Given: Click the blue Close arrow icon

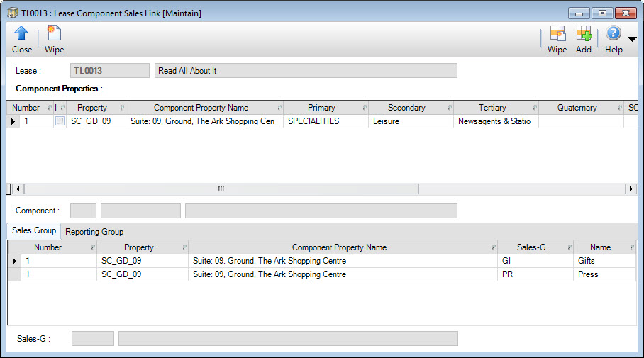Looking at the screenshot, I should 21,33.
